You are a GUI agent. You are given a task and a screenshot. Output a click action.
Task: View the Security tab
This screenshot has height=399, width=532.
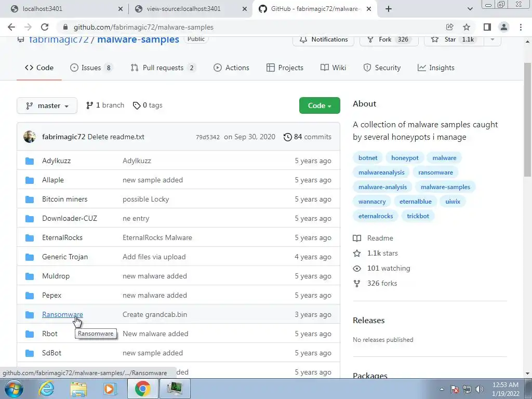click(x=382, y=68)
